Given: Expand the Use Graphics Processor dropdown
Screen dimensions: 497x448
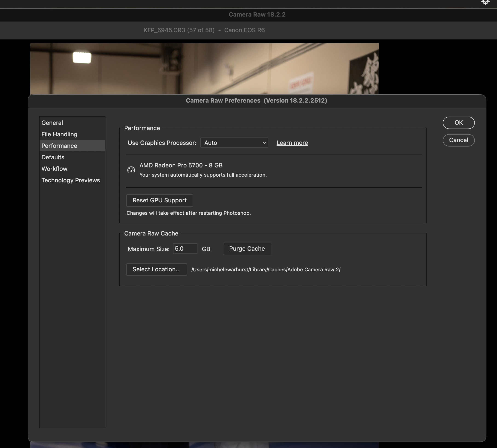Looking at the screenshot, I should pos(234,143).
